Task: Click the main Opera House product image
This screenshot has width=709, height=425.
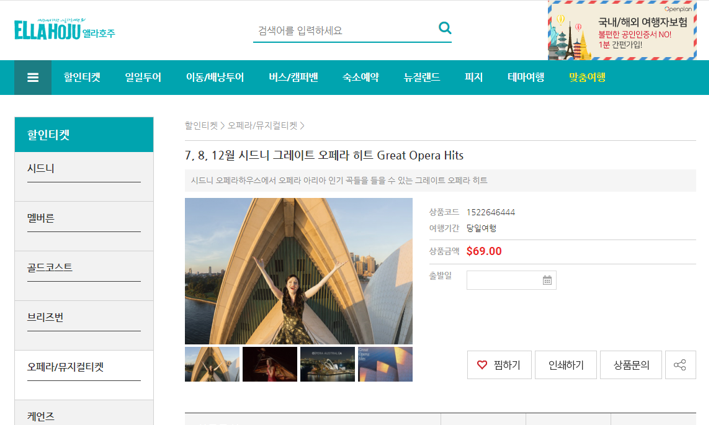Action: 298,271
